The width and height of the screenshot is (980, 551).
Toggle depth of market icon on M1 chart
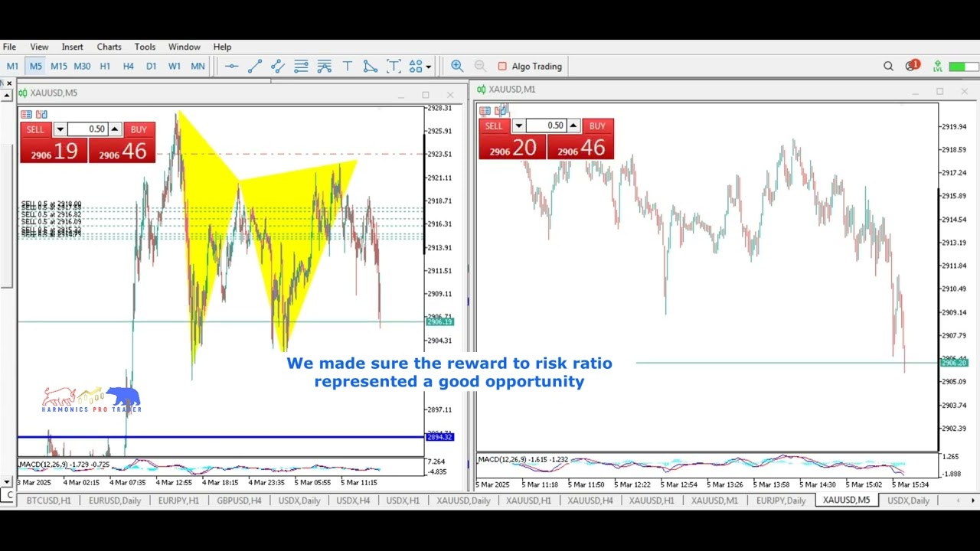pyautogui.click(x=499, y=110)
